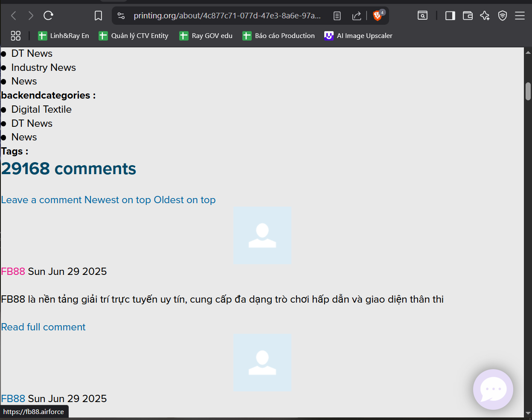
Task: Click the page vertical scrollbar thumb
Action: pyautogui.click(x=528, y=91)
